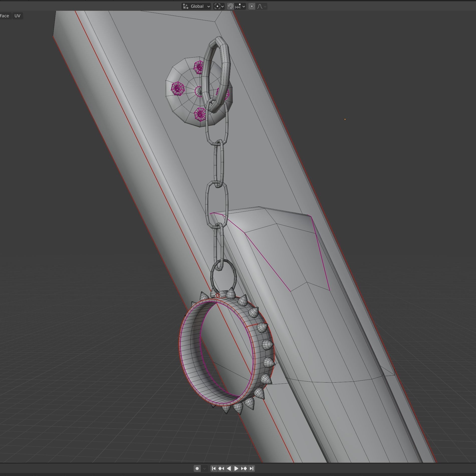Jump to the end frame
476x476 pixels.
[252, 468]
